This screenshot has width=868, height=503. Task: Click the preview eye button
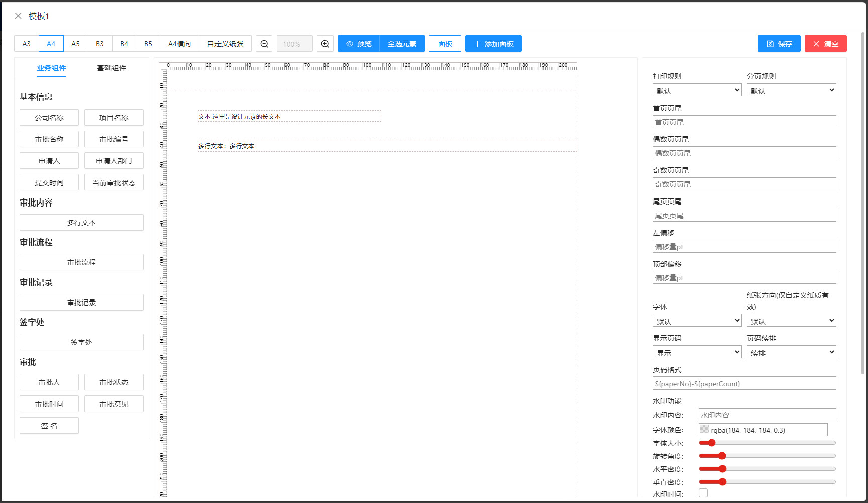point(359,44)
